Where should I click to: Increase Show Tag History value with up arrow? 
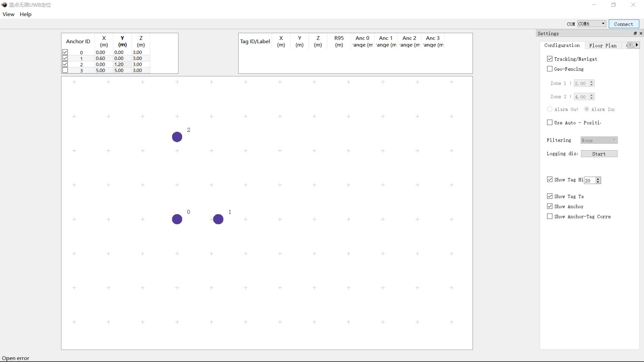click(598, 178)
